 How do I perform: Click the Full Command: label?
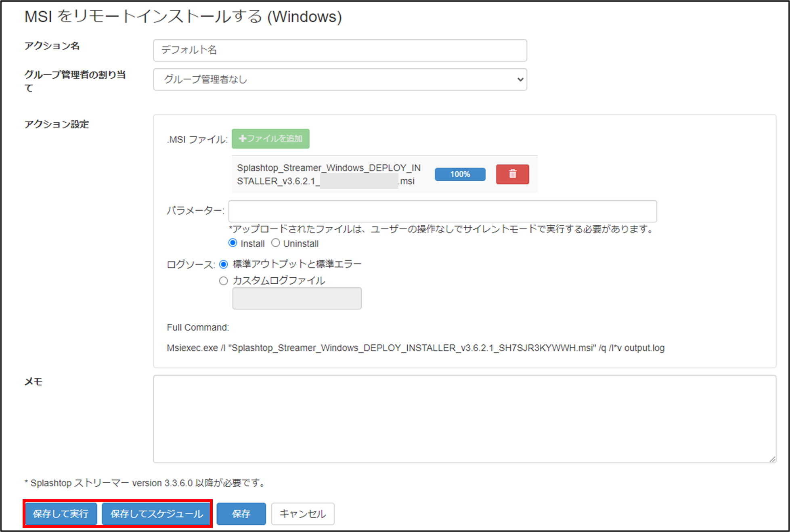point(198,327)
